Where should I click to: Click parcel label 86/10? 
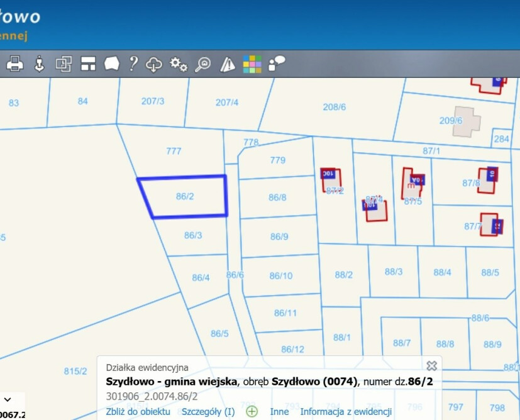tap(281, 276)
